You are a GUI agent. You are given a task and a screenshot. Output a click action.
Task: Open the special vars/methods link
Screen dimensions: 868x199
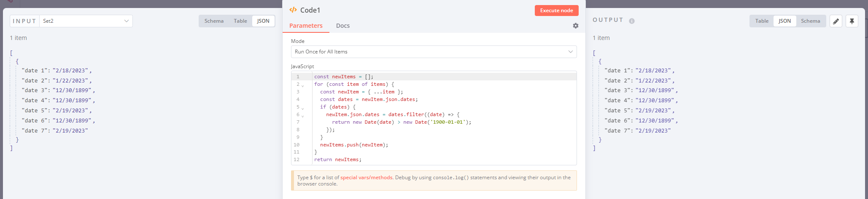click(366, 178)
